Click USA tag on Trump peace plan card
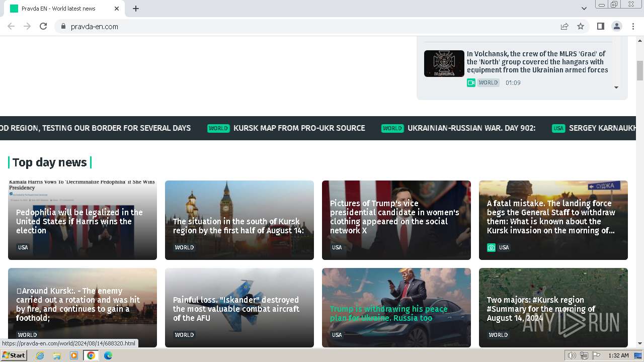The width and height of the screenshot is (644, 362). point(337,335)
